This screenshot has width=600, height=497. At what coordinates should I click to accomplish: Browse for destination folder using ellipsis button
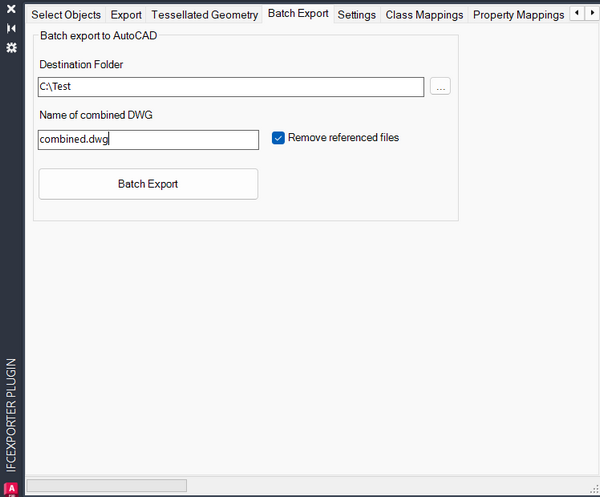coord(440,86)
